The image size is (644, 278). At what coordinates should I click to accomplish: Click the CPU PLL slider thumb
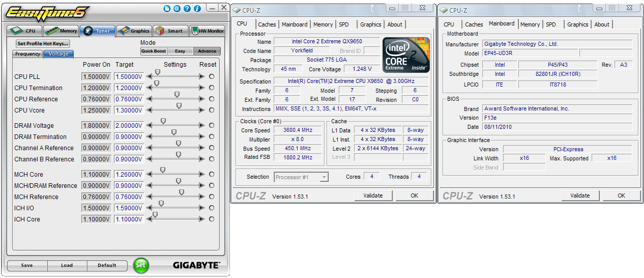(158, 72)
